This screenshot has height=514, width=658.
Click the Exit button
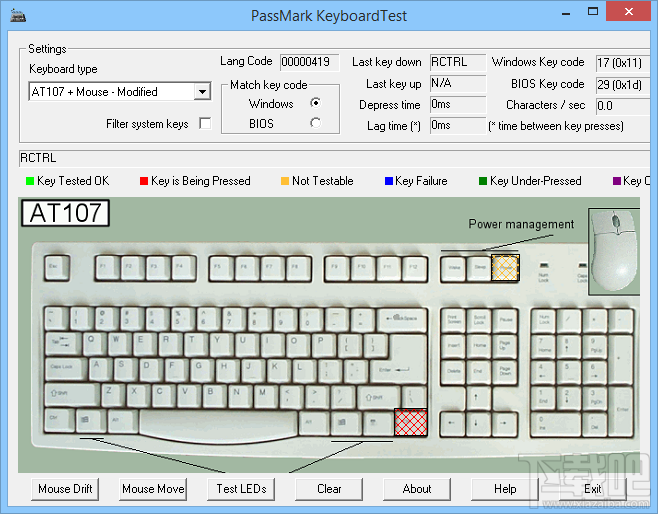[593, 489]
